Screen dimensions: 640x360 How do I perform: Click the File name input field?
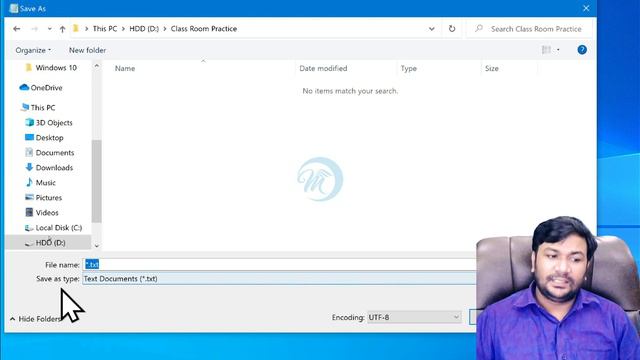pyautogui.click(x=280, y=264)
